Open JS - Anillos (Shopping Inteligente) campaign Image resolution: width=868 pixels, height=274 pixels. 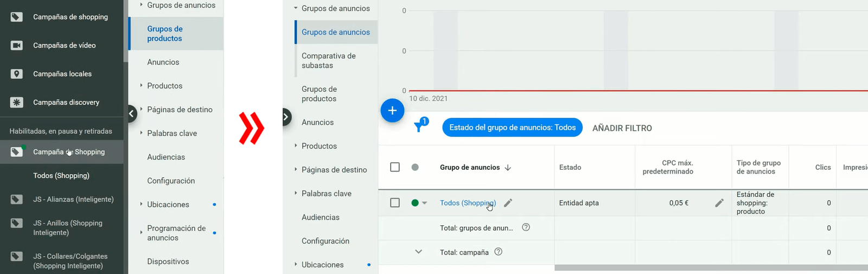68,228
